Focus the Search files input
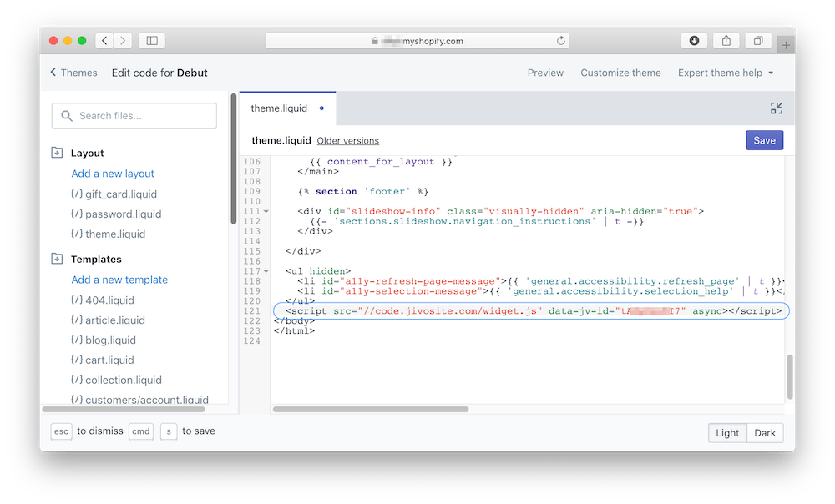Image resolution: width=835 pixels, height=504 pixels. pos(134,115)
